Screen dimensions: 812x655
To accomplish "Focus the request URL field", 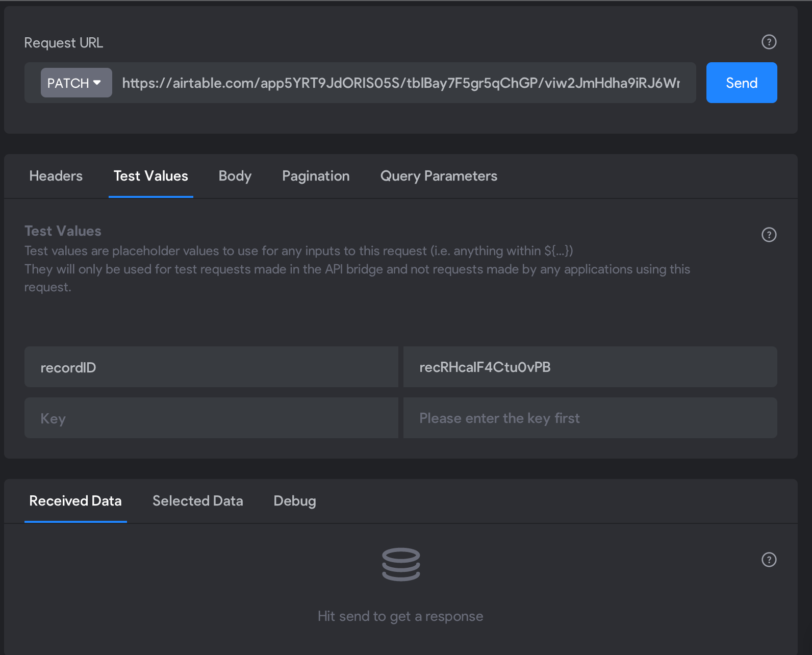I will pyautogui.click(x=401, y=83).
